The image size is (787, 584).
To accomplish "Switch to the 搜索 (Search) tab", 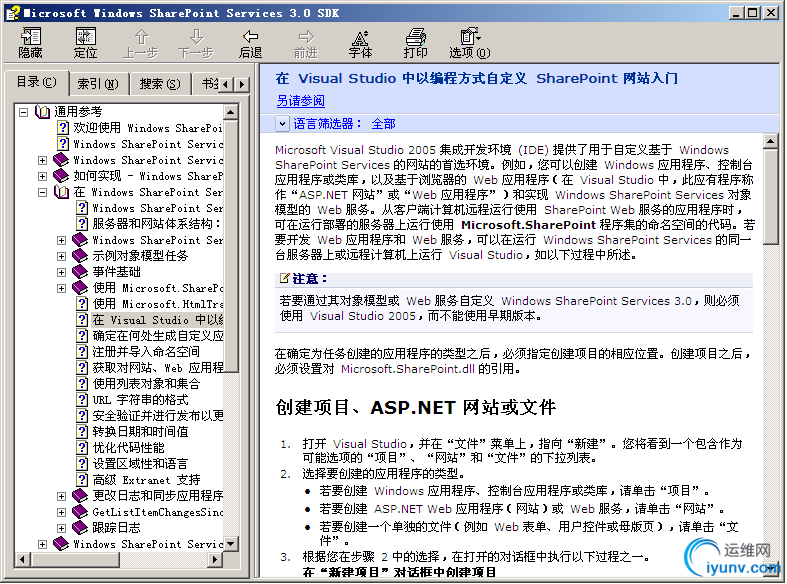I will pos(160,84).
